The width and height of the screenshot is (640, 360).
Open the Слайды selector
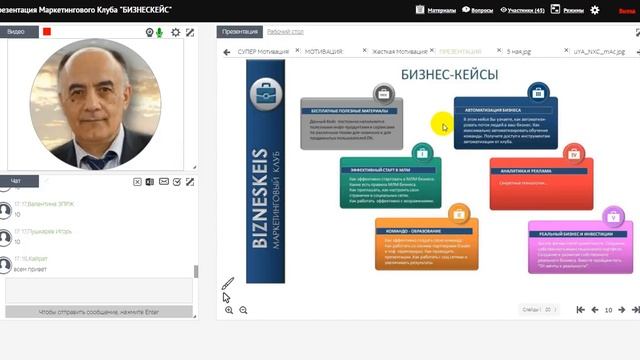tap(538, 310)
